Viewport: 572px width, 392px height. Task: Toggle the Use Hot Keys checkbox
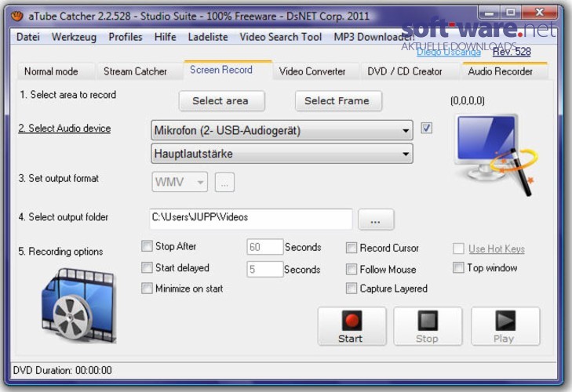(458, 249)
